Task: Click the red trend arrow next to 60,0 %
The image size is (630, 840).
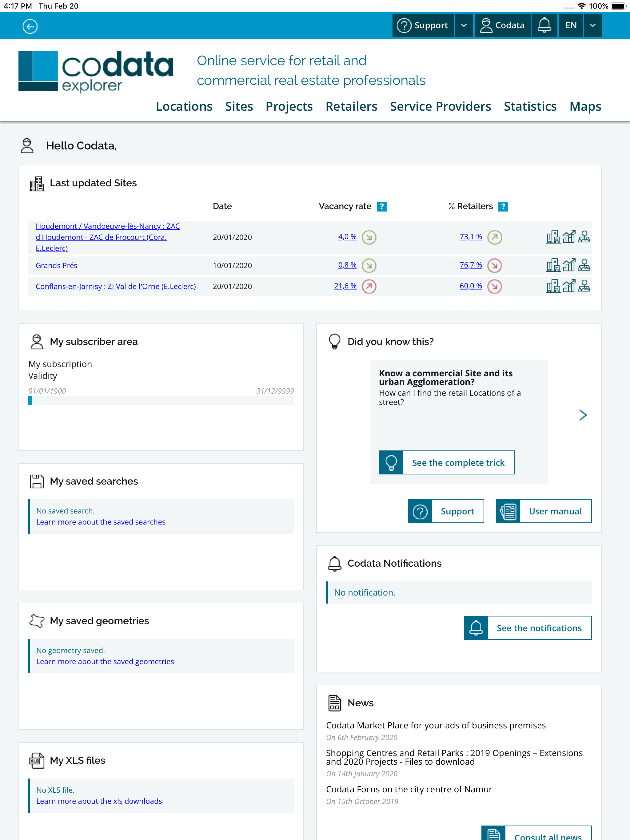Action: pyautogui.click(x=495, y=286)
